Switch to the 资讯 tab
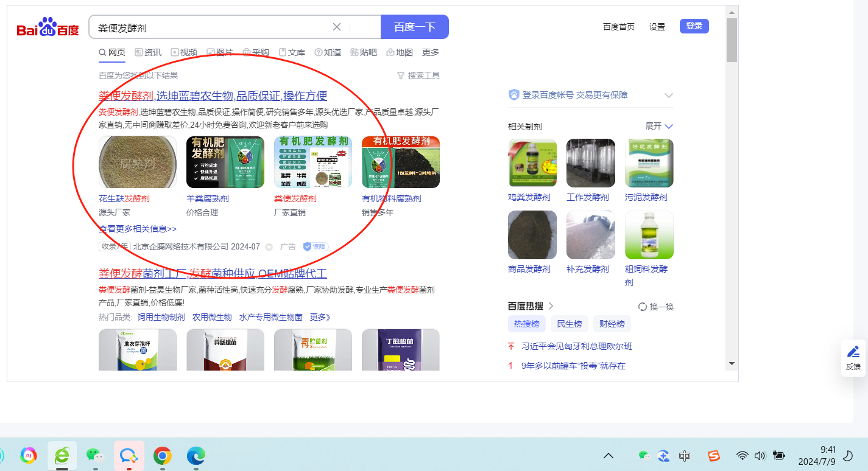Image resolution: width=868 pixels, height=471 pixels. pos(148,52)
